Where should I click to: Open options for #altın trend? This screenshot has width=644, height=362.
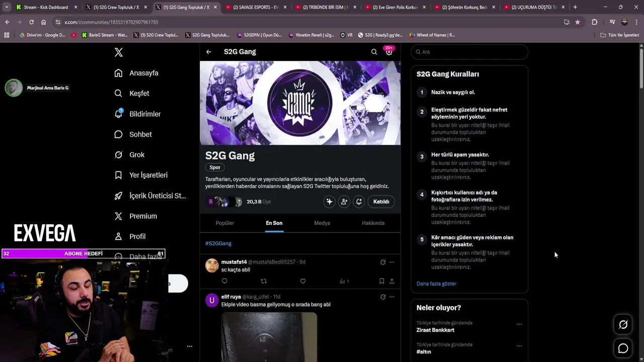click(x=519, y=346)
